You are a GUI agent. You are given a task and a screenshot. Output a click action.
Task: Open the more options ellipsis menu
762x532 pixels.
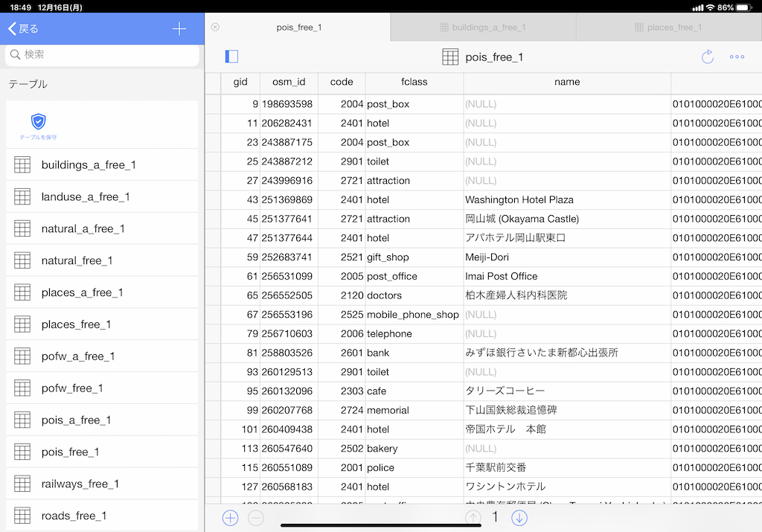pyautogui.click(x=737, y=57)
